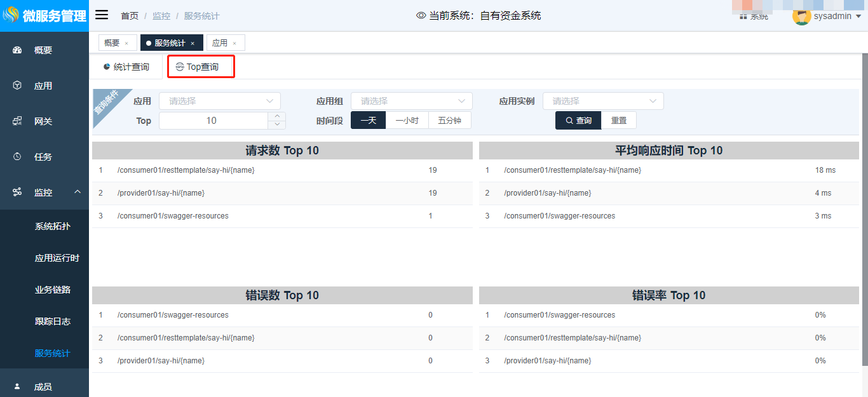Switch to 统计查询 tab
868x397 pixels.
(x=126, y=67)
